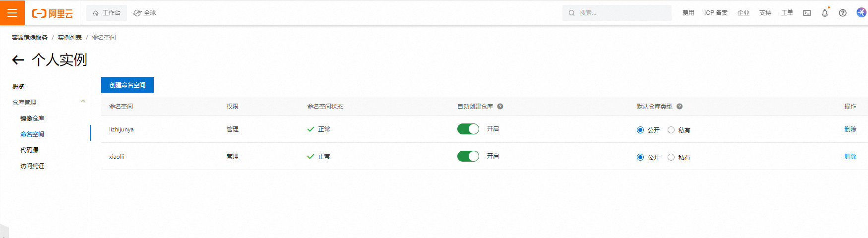Open the notification bell

(x=825, y=13)
